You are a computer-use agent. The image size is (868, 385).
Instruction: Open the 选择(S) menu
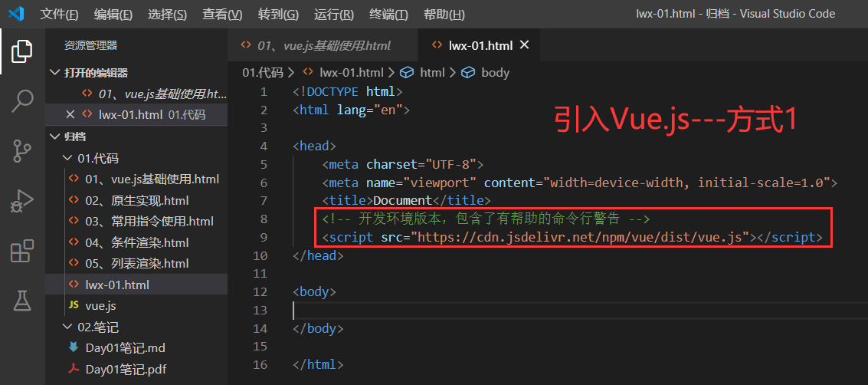tap(167, 15)
